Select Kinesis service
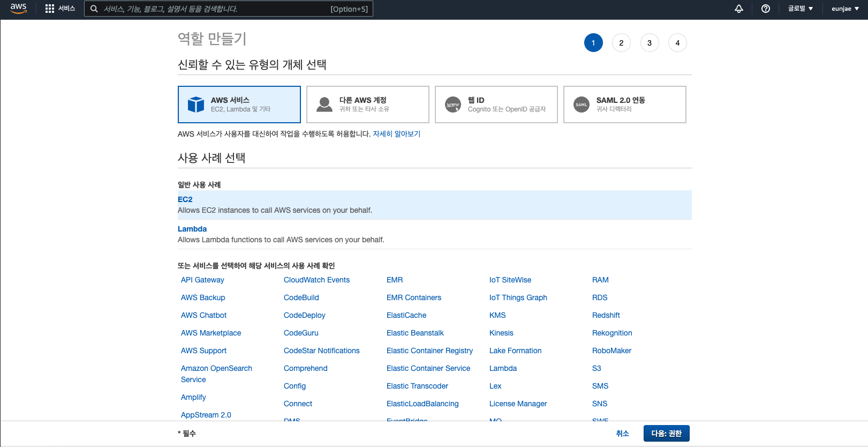The height and width of the screenshot is (447, 868). [x=501, y=333]
